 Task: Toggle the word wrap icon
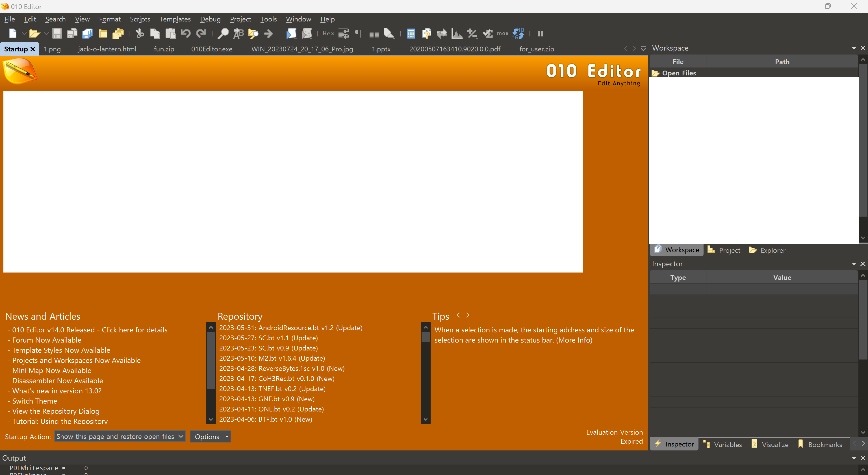tap(343, 33)
